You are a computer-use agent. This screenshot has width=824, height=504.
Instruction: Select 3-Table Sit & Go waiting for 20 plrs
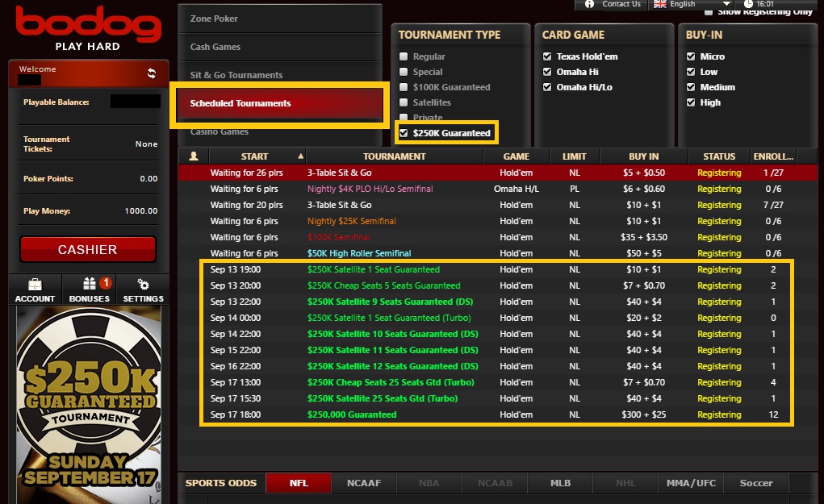[498, 206]
